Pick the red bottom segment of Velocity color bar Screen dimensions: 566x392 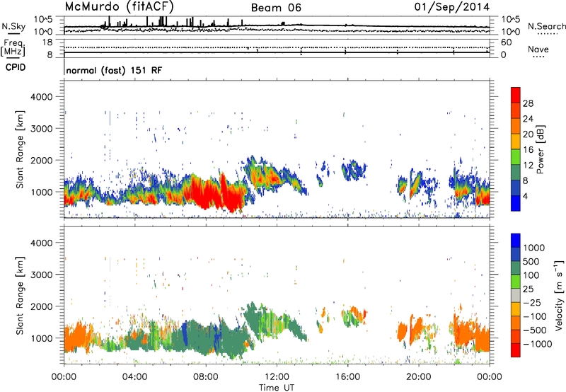(516, 350)
